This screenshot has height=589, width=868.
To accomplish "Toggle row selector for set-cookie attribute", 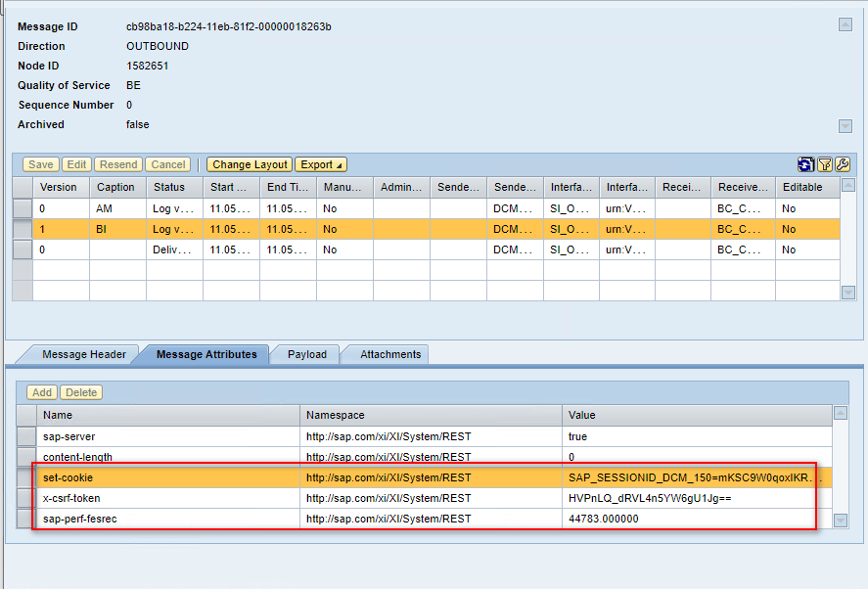I will [25, 477].
